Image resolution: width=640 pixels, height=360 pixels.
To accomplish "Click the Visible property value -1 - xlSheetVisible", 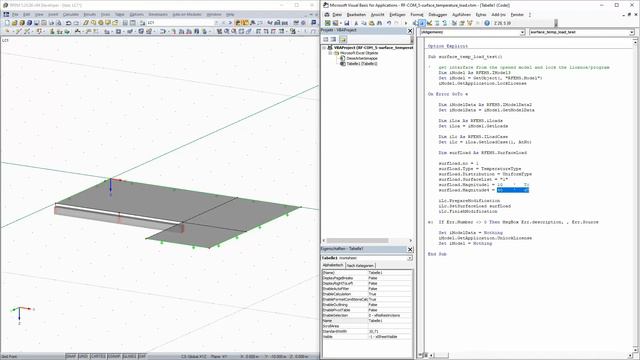I will point(390,337).
